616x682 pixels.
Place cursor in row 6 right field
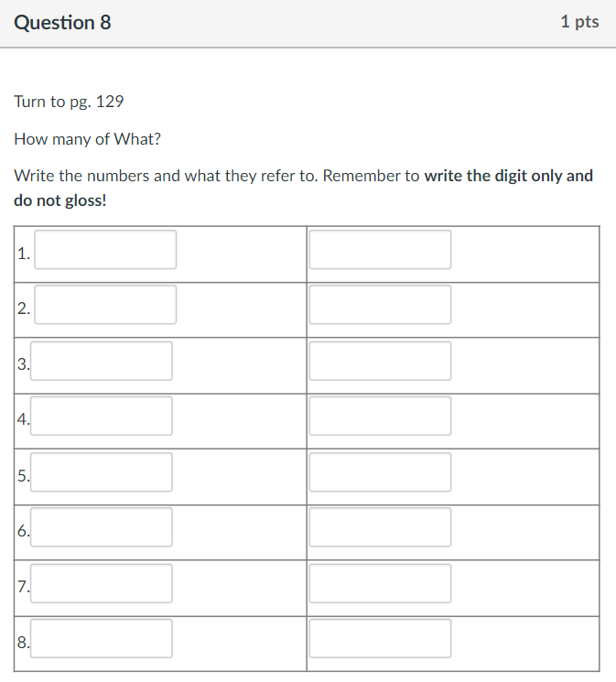380,527
